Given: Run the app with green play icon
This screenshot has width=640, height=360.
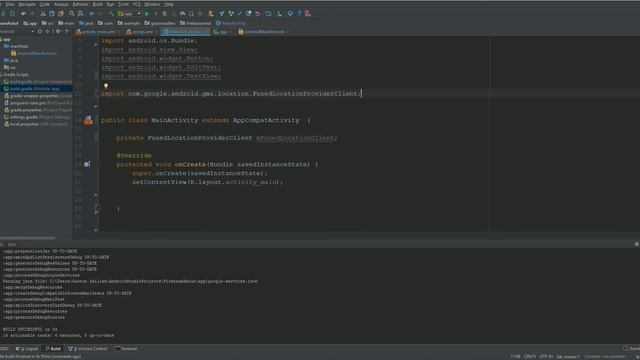Looking at the screenshot, I should coord(147,13).
